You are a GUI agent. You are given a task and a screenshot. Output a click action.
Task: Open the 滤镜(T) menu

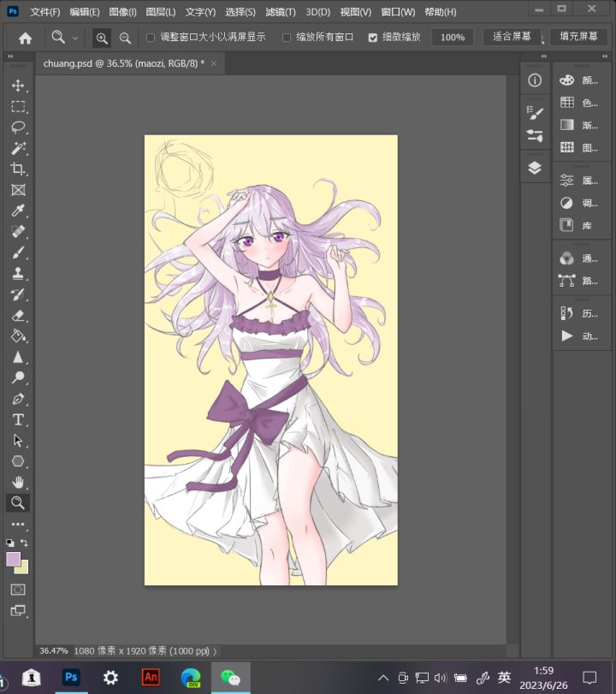281,12
